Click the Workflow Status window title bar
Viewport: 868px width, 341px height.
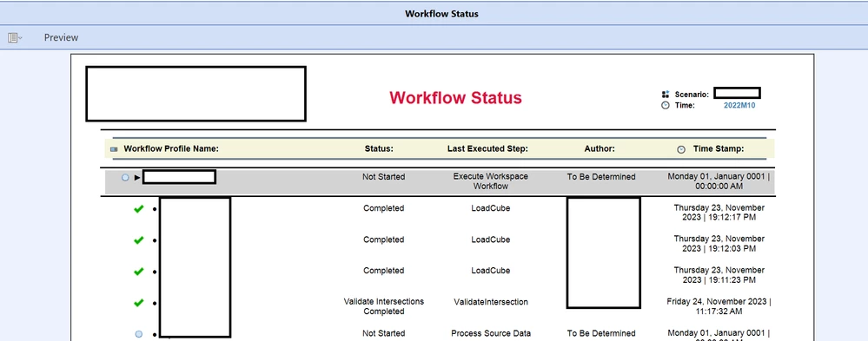pos(434,13)
